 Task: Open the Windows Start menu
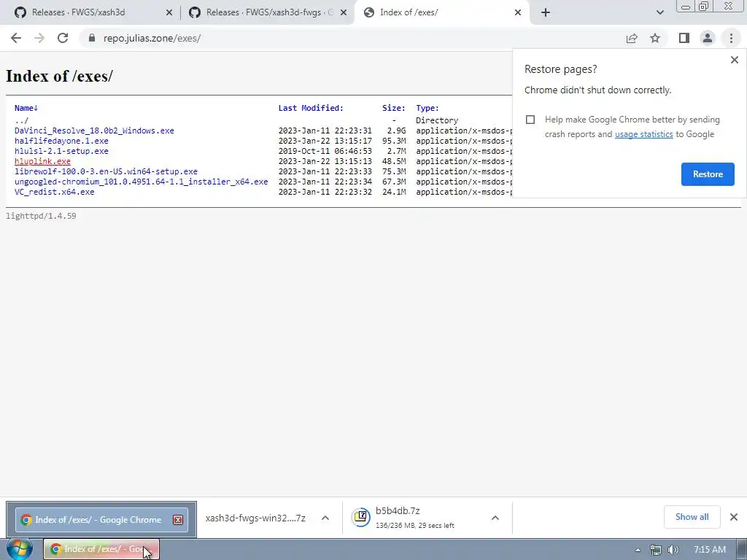(x=19, y=549)
